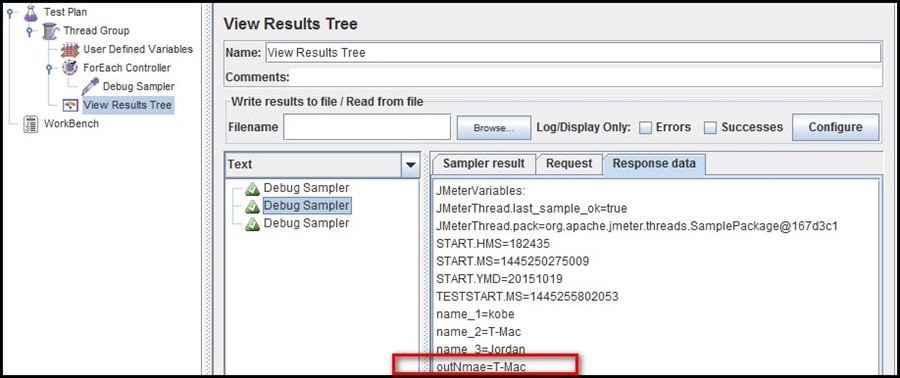Screen dimensions: 900x378
Task: Click the Debug Sampler pipette icon in the test plan tree
Action: pyautogui.click(x=90, y=87)
